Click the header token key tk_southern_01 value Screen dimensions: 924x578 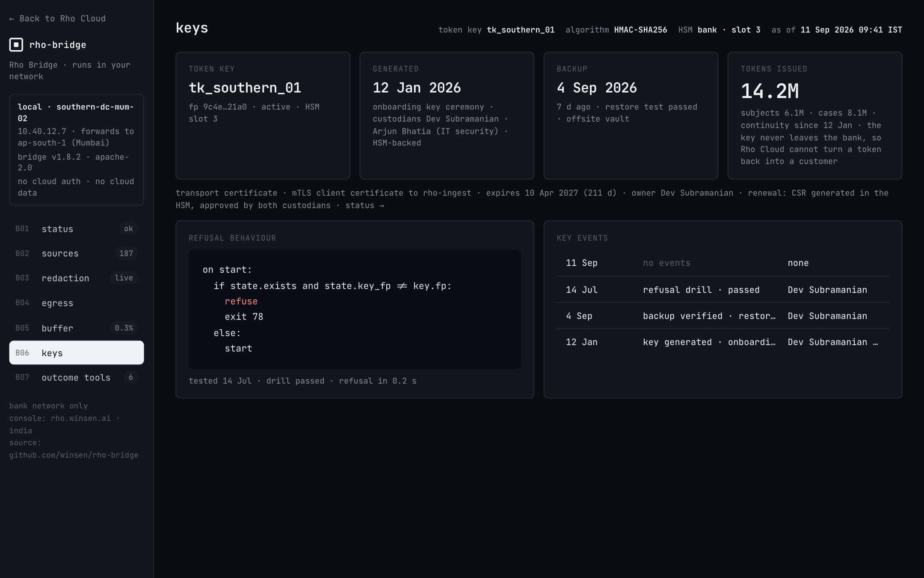pyautogui.click(x=521, y=30)
